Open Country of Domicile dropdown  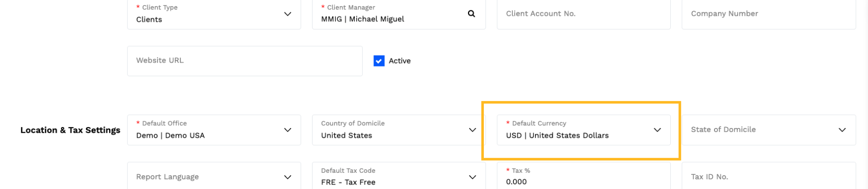[x=399, y=130]
